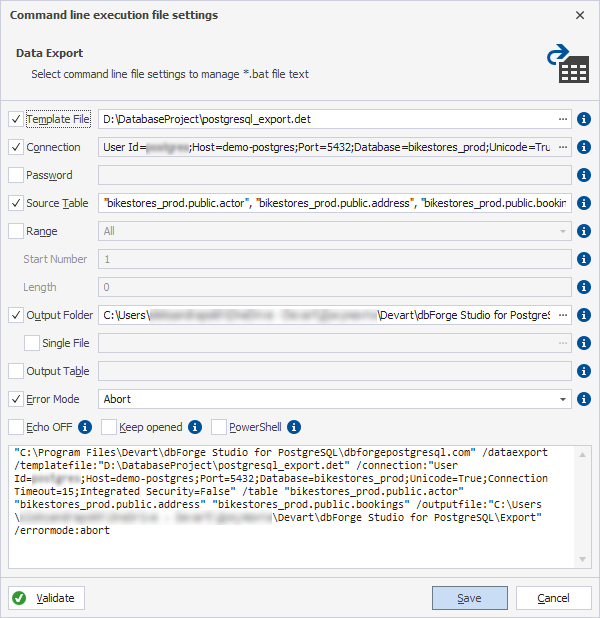
Task: Save the command line file settings
Action: pos(470,598)
